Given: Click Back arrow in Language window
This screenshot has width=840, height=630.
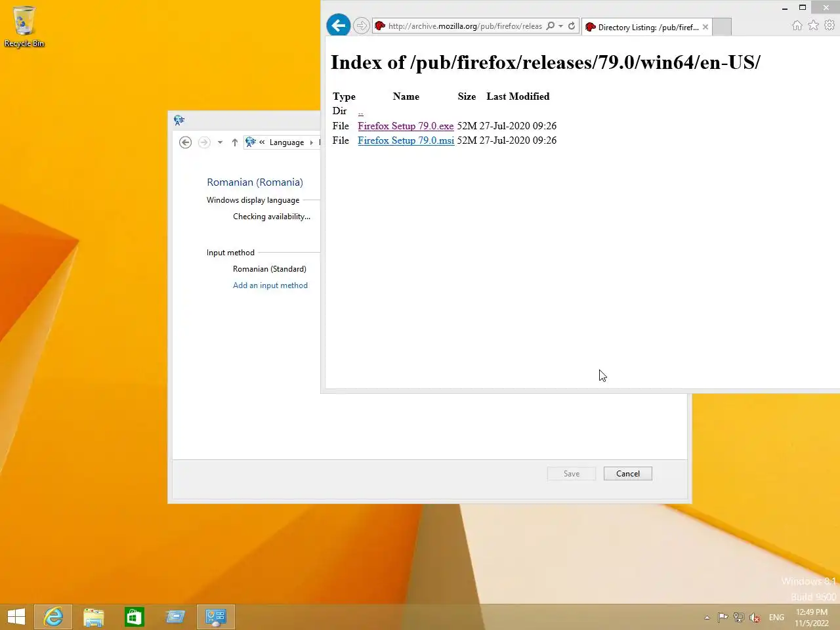Looking at the screenshot, I should [185, 142].
